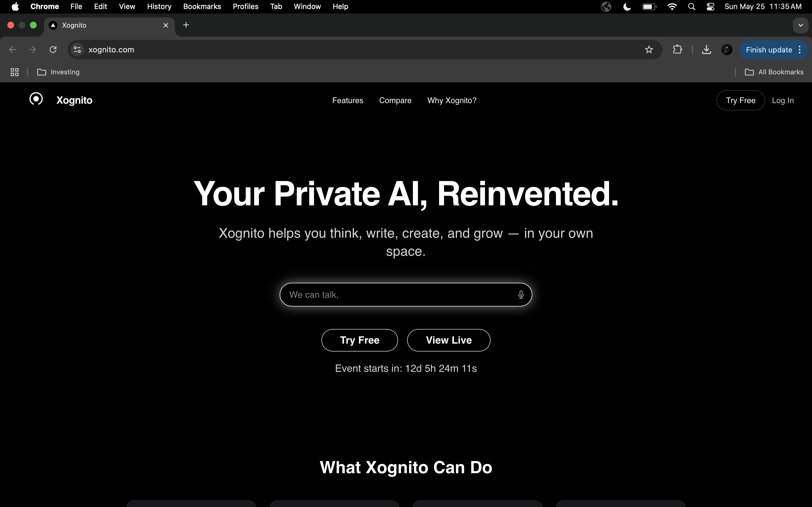Open a new tab with plus button

[x=186, y=25]
